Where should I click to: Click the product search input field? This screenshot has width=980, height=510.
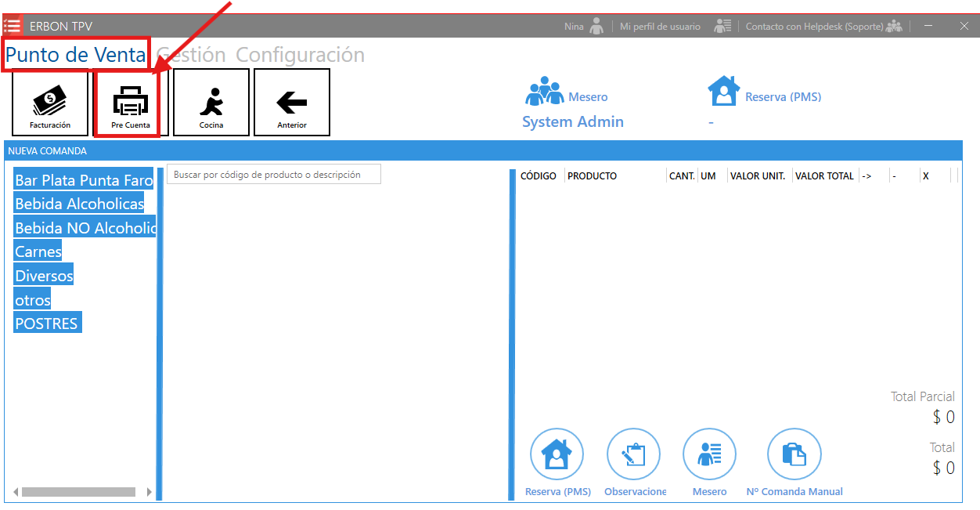point(273,175)
